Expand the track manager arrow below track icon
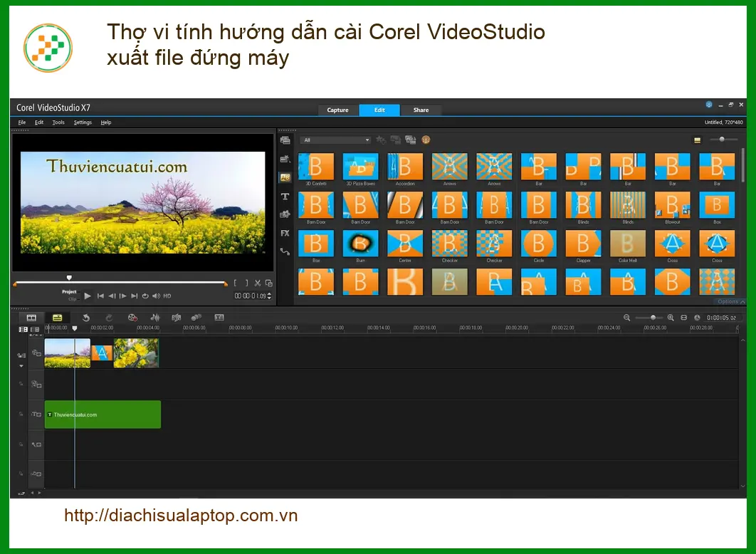The image size is (756, 554). (21, 366)
